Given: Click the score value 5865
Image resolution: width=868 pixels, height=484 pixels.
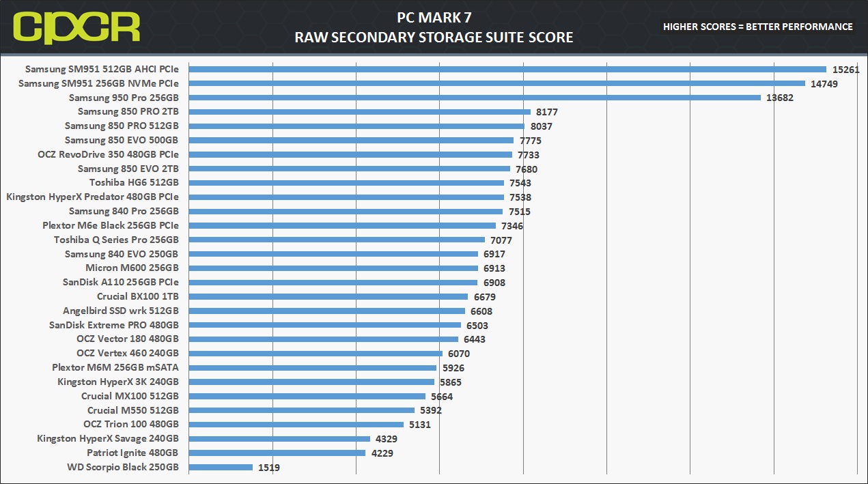Looking at the screenshot, I should click(x=450, y=382).
